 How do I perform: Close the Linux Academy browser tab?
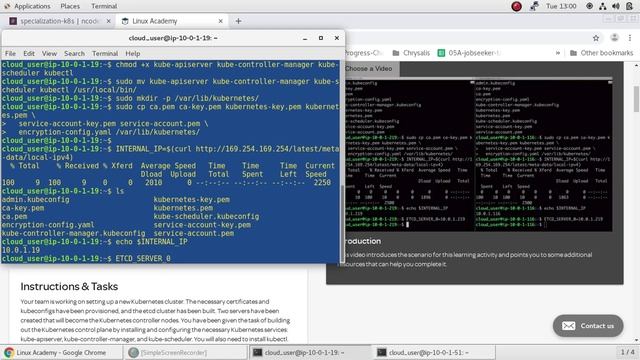tap(220, 21)
